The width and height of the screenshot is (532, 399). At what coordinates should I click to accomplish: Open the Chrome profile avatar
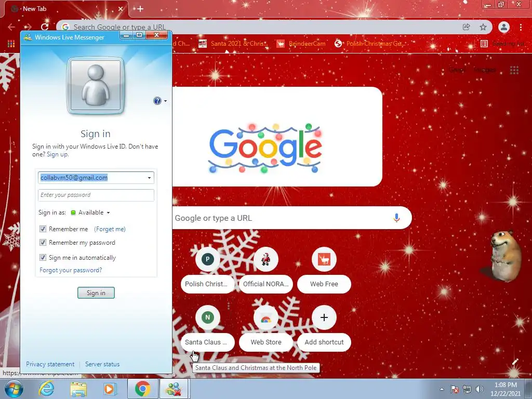click(x=504, y=27)
